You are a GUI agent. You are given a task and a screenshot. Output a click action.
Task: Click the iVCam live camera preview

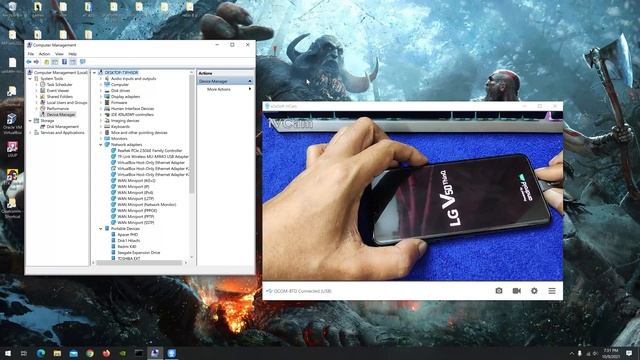pos(412,196)
